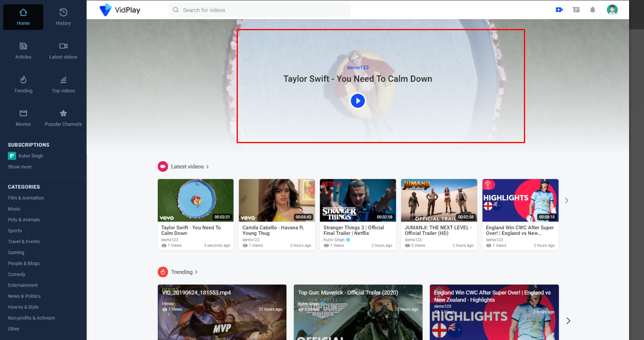
Task: Click Stranger Things 3 Official Final Trailer title
Action: (x=354, y=230)
